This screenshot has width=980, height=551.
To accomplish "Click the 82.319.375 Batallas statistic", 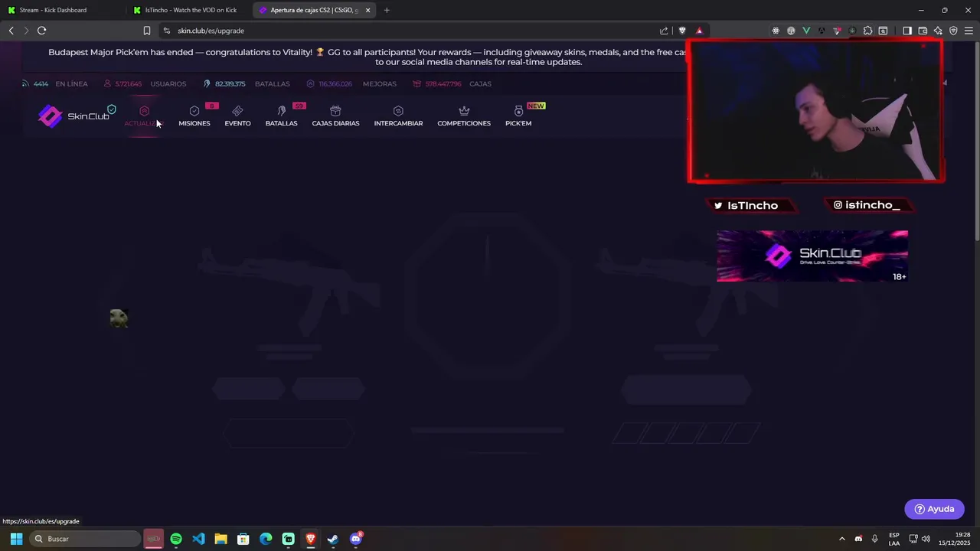I will [x=247, y=83].
